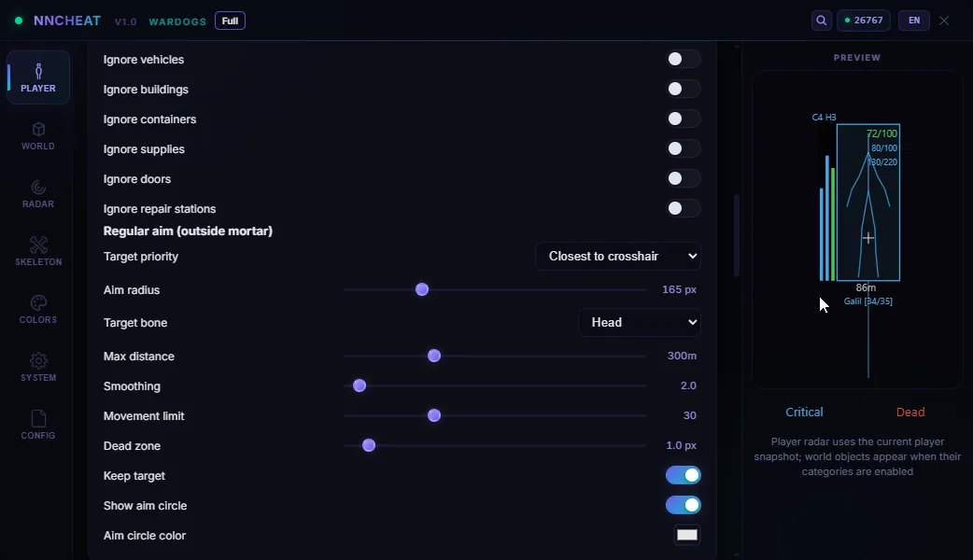Select the Critical preview state
This screenshot has width=973, height=560.
click(804, 413)
